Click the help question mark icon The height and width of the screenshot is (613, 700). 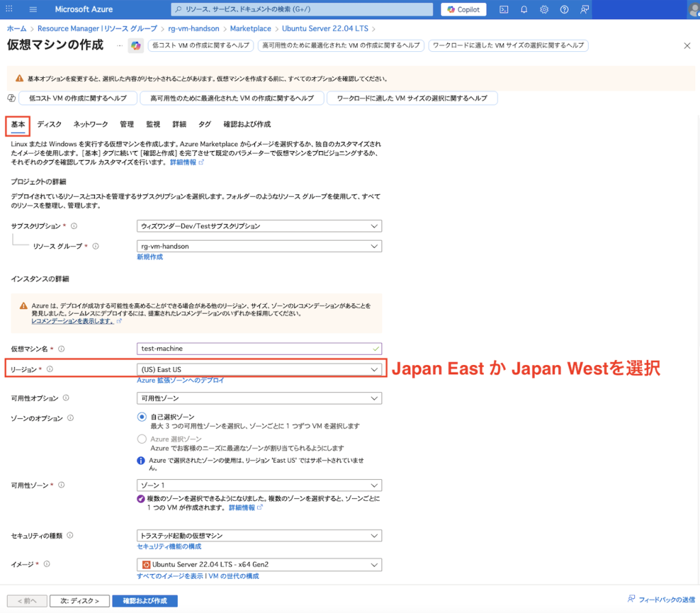[x=564, y=10]
